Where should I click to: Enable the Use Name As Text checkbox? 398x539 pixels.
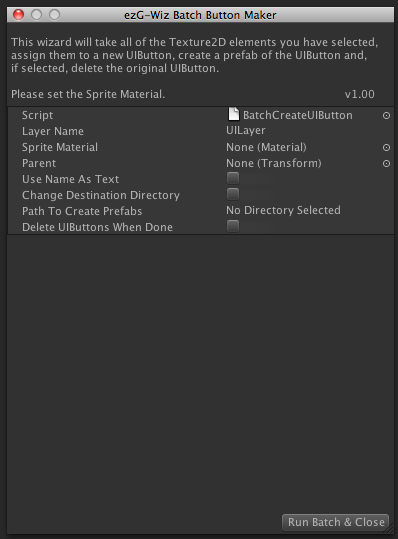pos(233,178)
